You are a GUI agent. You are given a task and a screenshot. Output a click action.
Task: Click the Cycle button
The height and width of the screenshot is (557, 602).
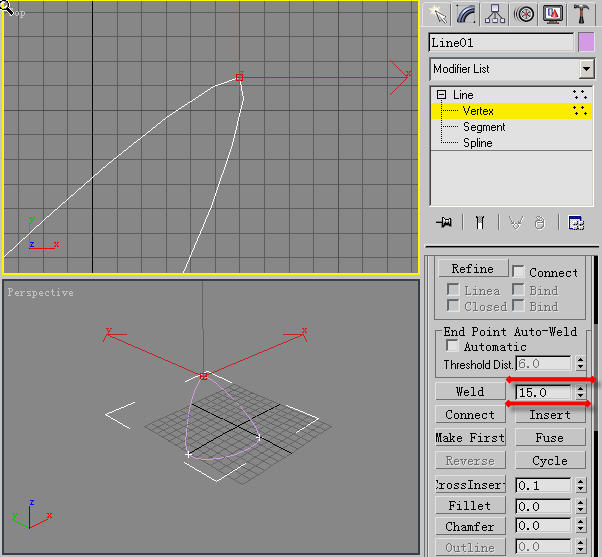pos(550,460)
